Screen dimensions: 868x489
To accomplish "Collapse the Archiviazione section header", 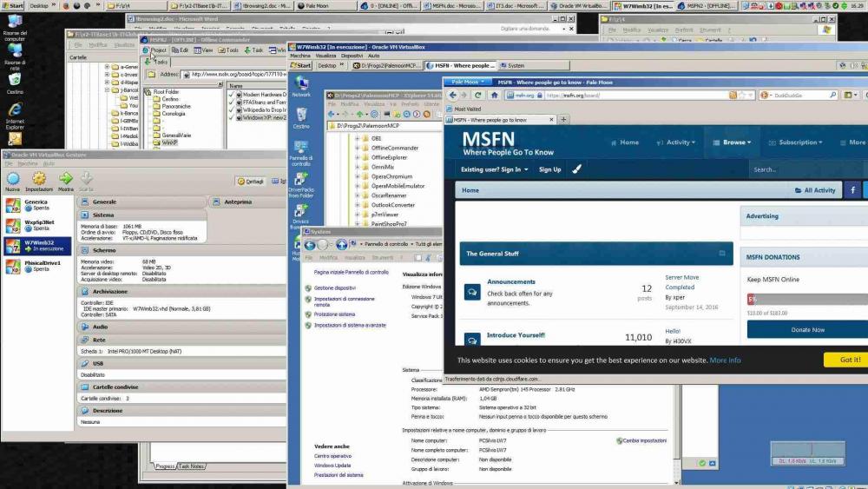I will pos(181,291).
